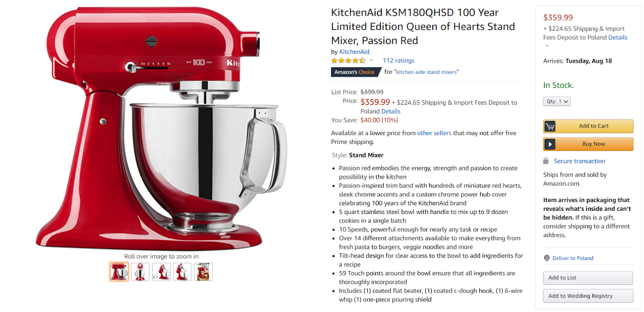Click the main red mixer product image
644x312 pixels.
point(162,127)
